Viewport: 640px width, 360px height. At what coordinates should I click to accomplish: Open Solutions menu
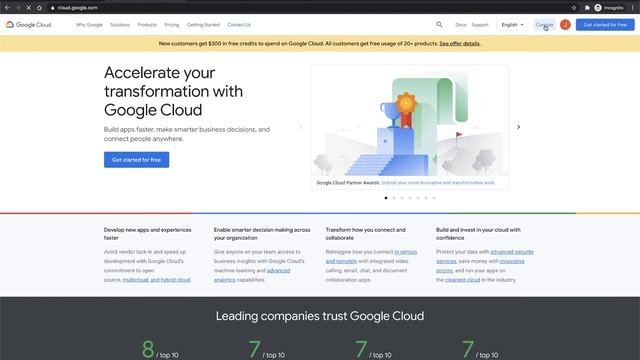tap(120, 24)
